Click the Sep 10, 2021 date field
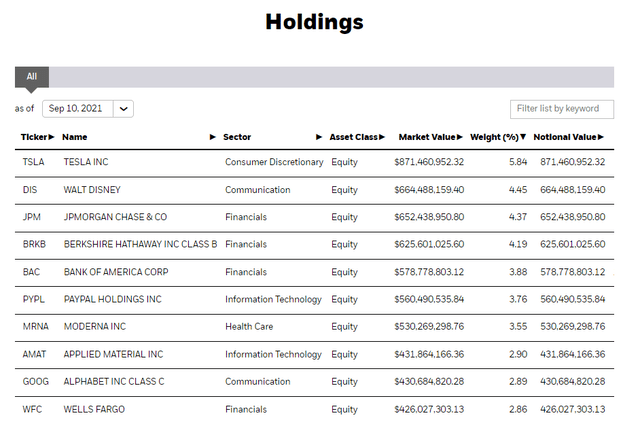This screenshot has height=422, width=640. click(x=78, y=109)
